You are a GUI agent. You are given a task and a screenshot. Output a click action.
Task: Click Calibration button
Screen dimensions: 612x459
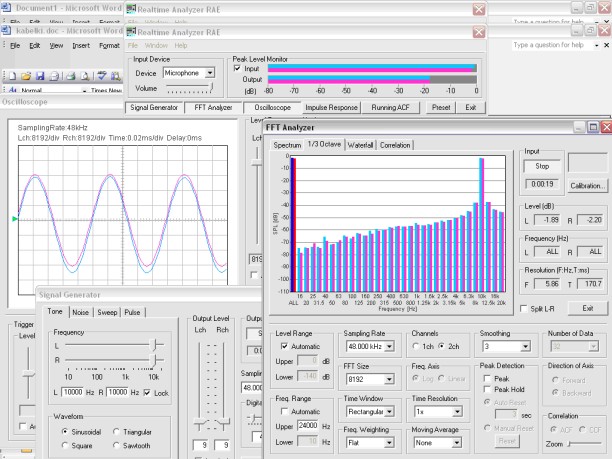pyautogui.click(x=587, y=186)
